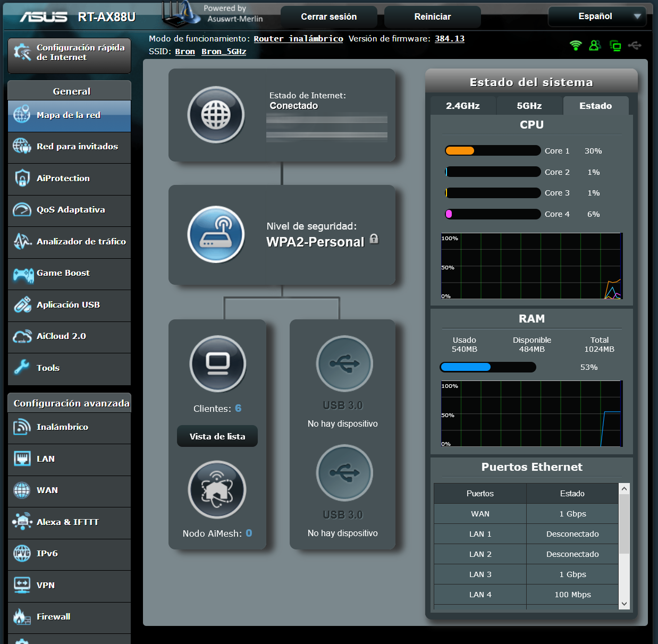Click the Disponible 484MB value
Screen dimensions: 658x644
pos(532,349)
